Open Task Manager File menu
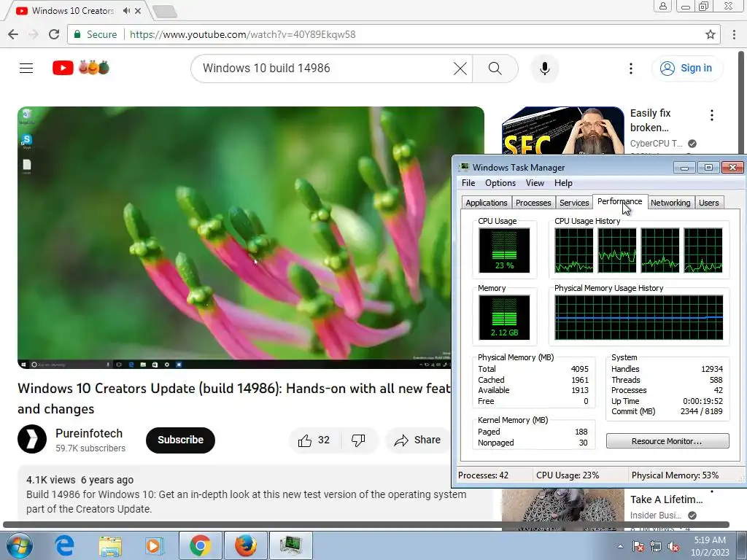 (468, 183)
